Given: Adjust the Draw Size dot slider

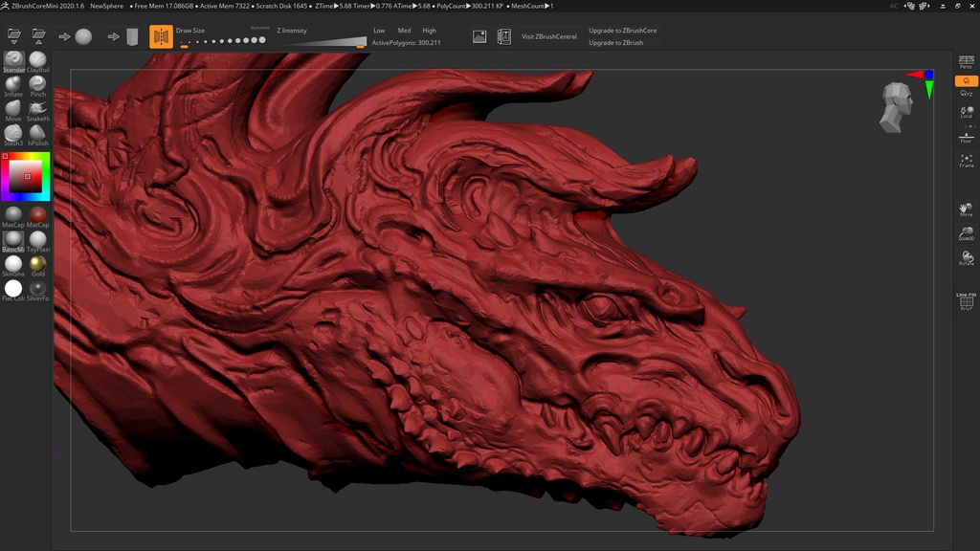Looking at the screenshot, I should pos(223,41).
